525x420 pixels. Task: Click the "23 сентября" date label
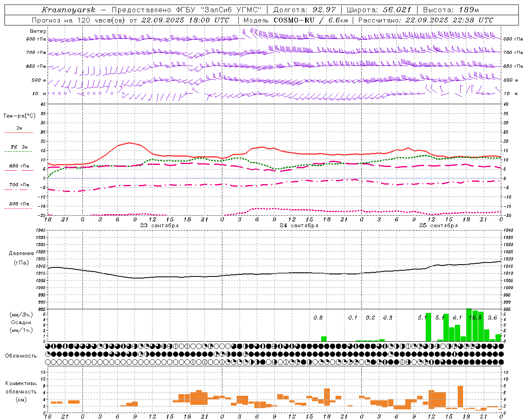[159, 226]
